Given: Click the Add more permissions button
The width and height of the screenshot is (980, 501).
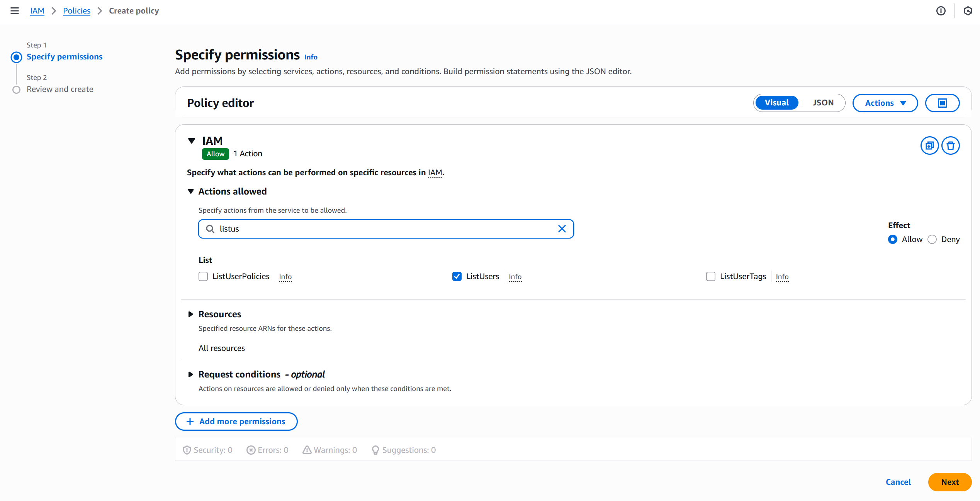Looking at the screenshot, I should coord(236,421).
